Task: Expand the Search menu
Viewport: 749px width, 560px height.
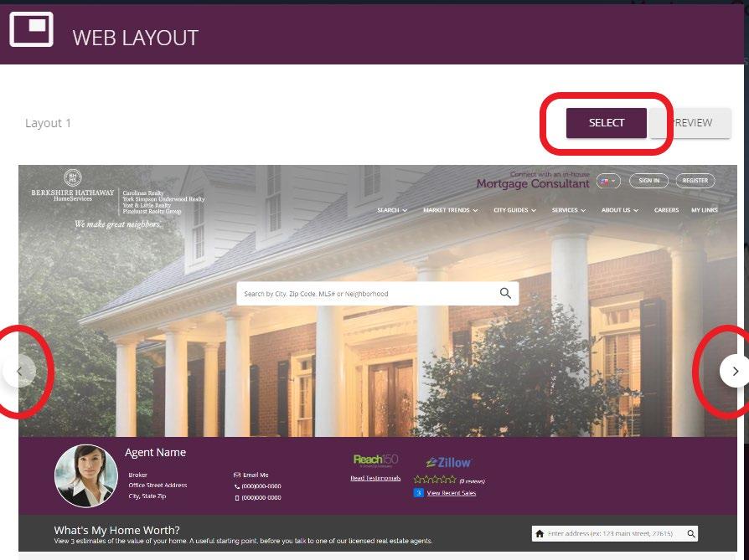Action: [x=392, y=210]
